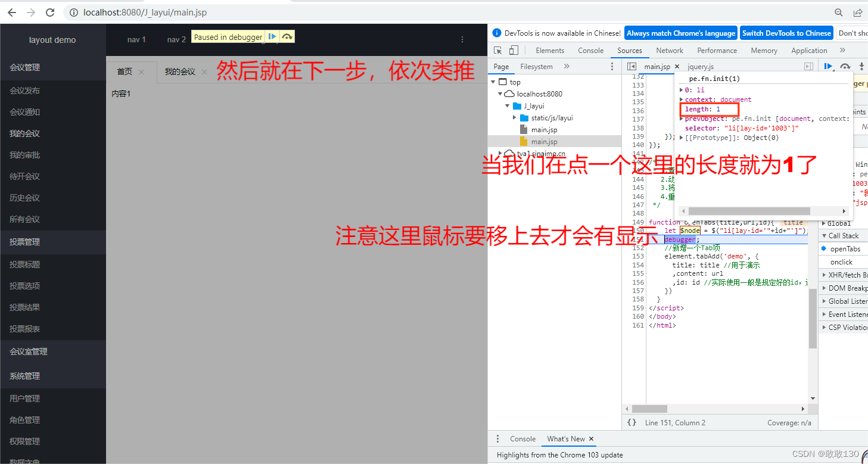
Task: Select the openTabs call stack frame
Action: point(845,249)
